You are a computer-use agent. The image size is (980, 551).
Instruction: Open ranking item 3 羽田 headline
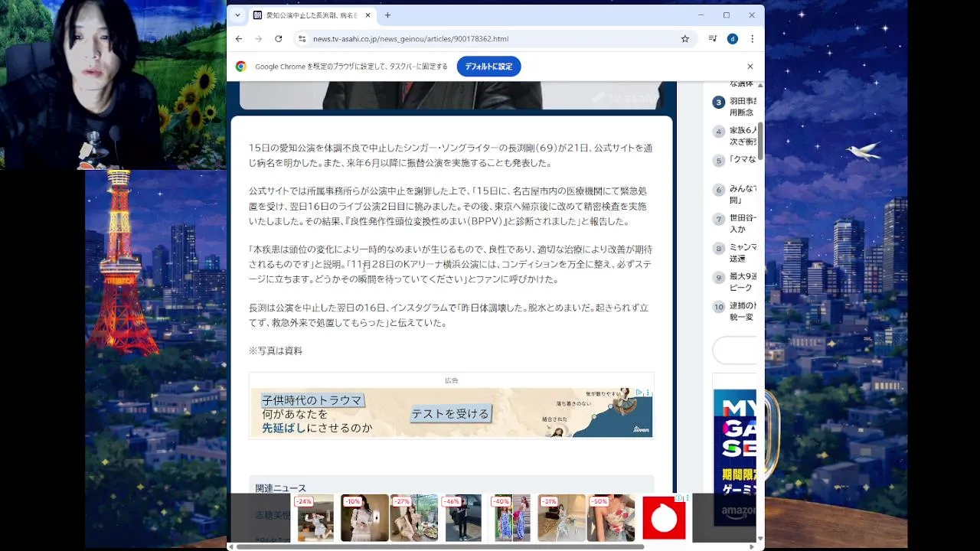click(x=743, y=106)
